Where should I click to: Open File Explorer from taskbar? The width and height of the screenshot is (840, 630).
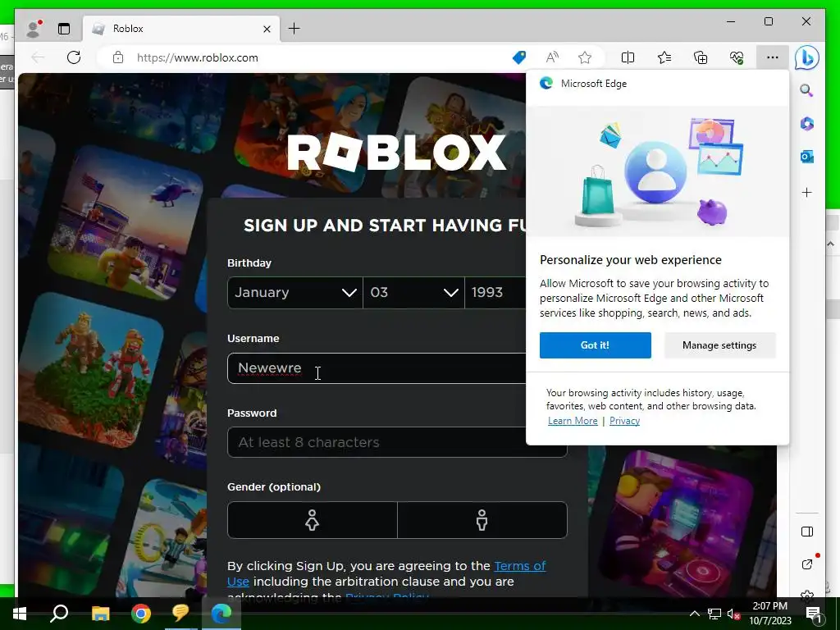tap(100, 614)
